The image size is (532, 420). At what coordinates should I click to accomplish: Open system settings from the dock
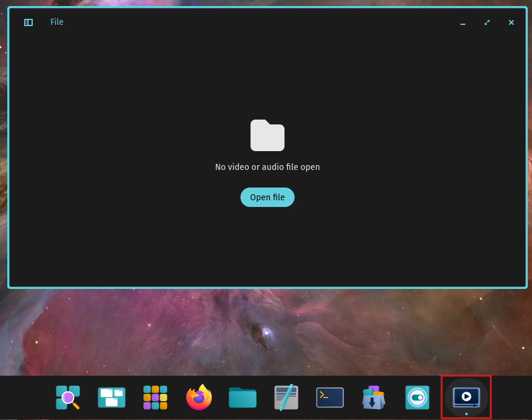417,398
